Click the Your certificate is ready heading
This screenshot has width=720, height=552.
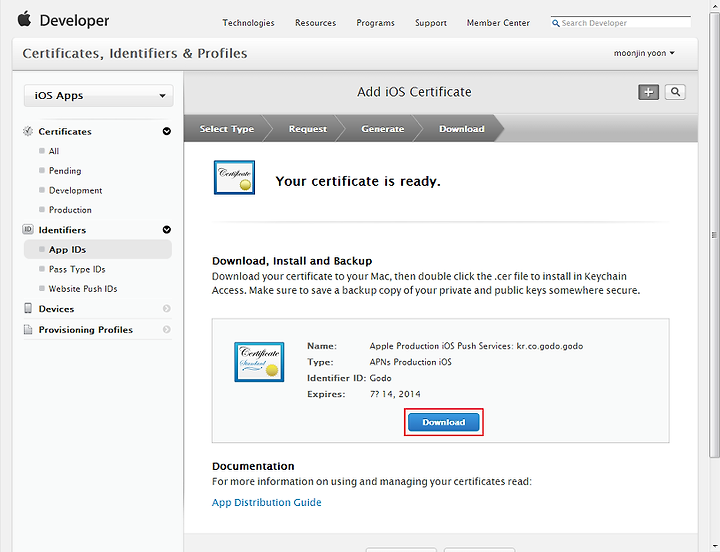[358, 181]
